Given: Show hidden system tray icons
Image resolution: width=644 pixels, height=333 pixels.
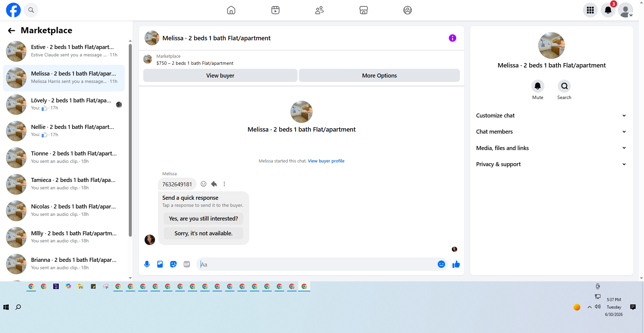Looking at the screenshot, I should pyautogui.click(x=589, y=307).
